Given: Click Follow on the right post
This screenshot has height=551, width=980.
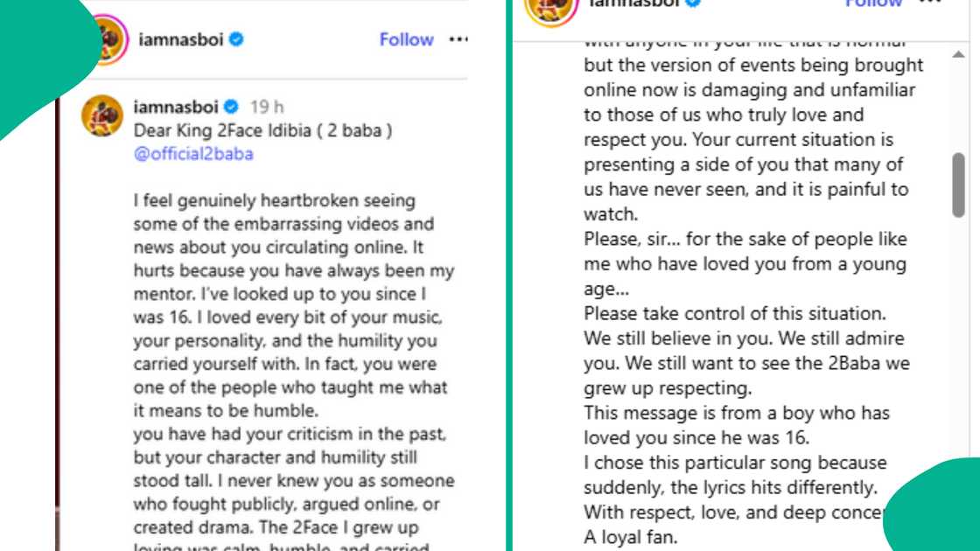Looking at the screenshot, I should (874, 4).
